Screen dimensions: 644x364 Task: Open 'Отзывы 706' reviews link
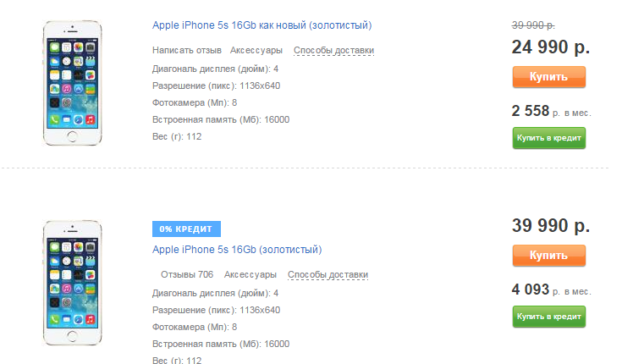[x=187, y=274]
